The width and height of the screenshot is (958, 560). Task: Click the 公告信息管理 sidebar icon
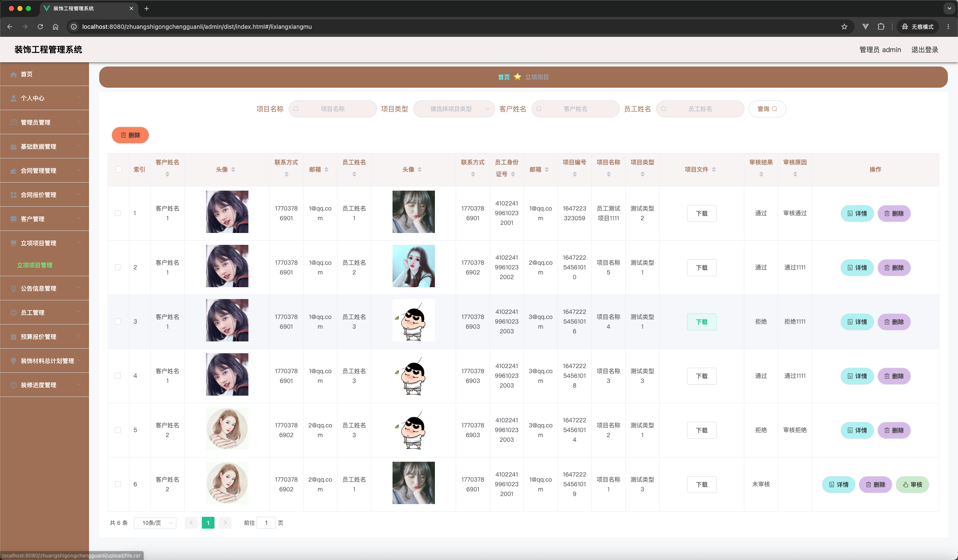(x=14, y=289)
